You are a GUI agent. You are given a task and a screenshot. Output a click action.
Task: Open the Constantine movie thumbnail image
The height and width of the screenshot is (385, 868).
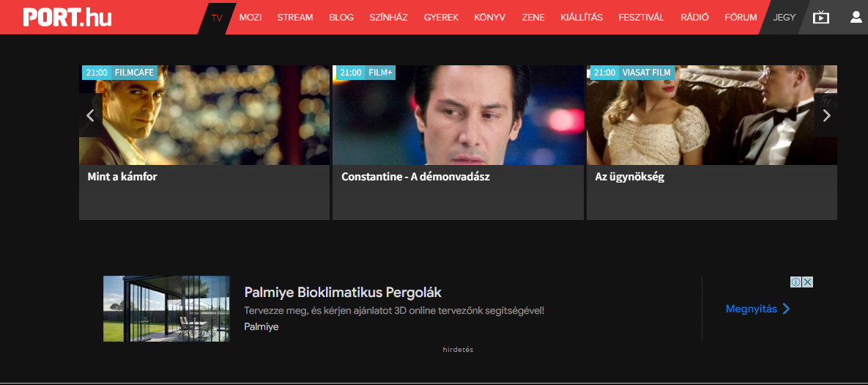tap(458, 115)
